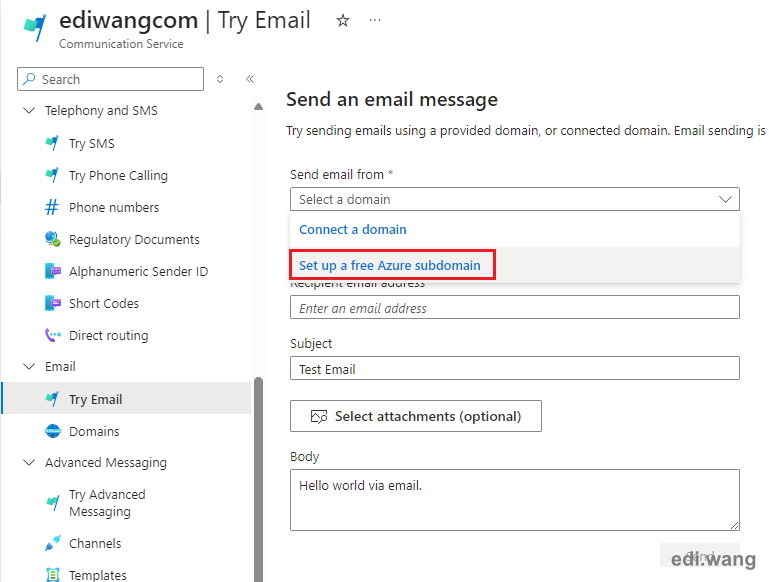Choose Connect a domain option
This screenshot has height=582, width=769.
click(x=353, y=229)
